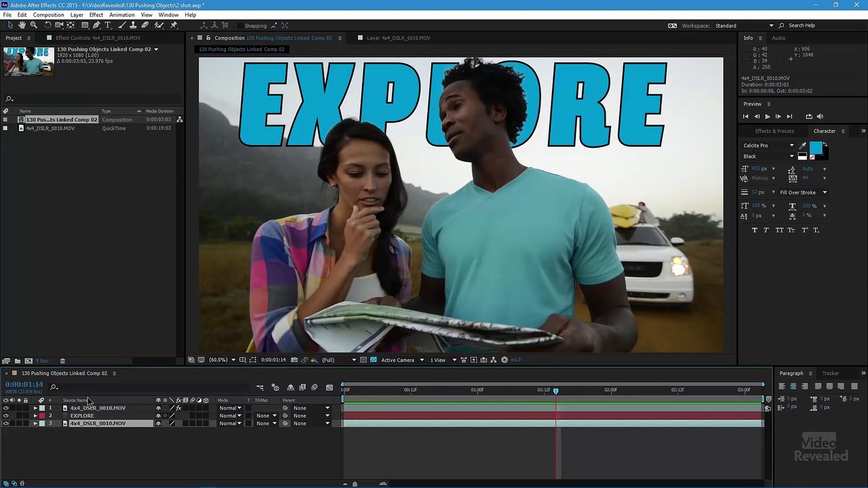Click the current time indicator in timeline
Viewport: 868px width, 488px height.
pyautogui.click(x=556, y=390)
